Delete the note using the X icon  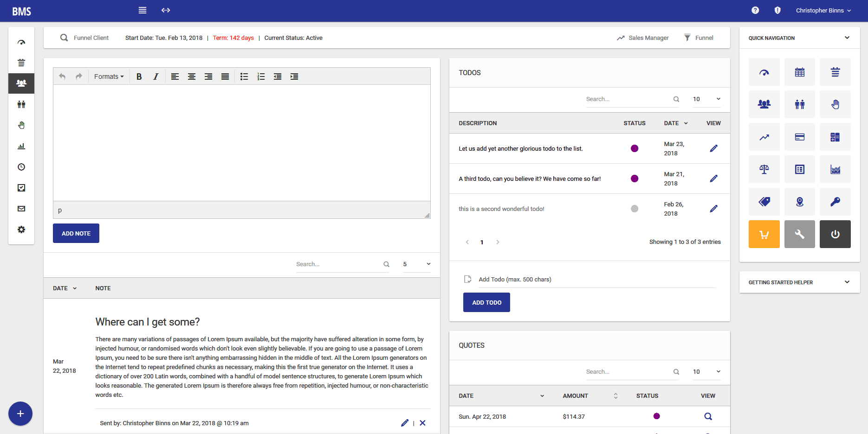[422, 423]
